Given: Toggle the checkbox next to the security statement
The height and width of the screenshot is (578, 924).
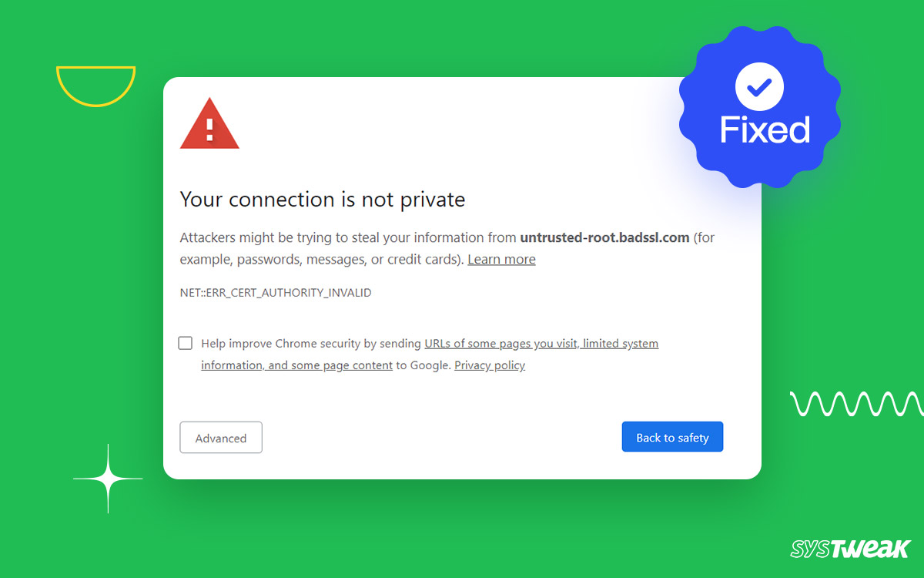Looking at the screenshot, I should (185, 343).
